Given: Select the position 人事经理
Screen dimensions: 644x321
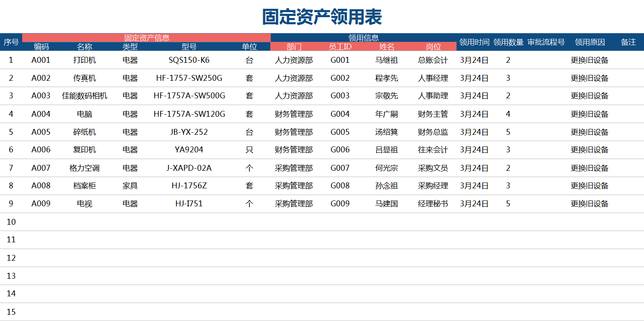Looking at the screenshot, I should pos(433,78).
